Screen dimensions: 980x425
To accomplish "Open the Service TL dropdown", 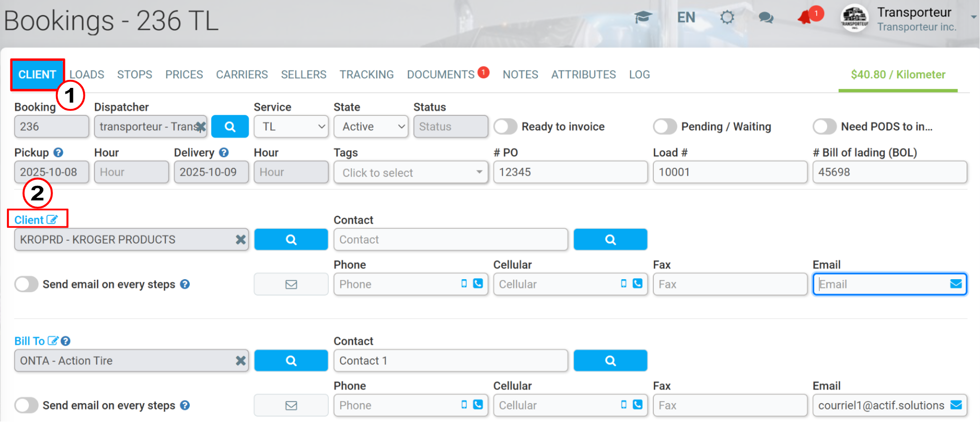I will (291, 126).
